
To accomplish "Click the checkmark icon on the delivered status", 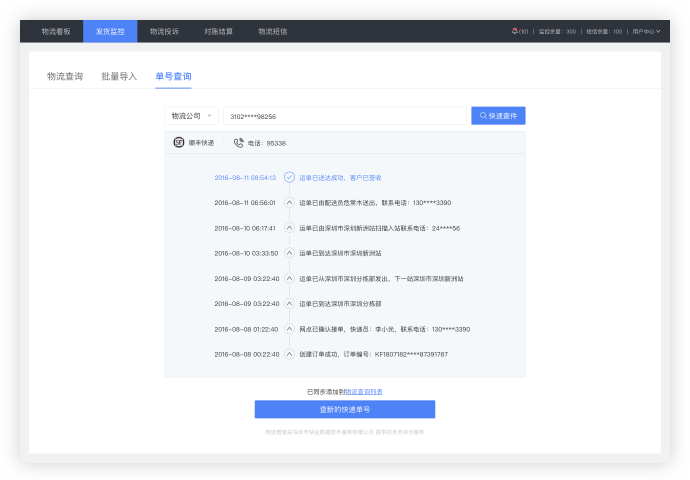I will point(289,177).
